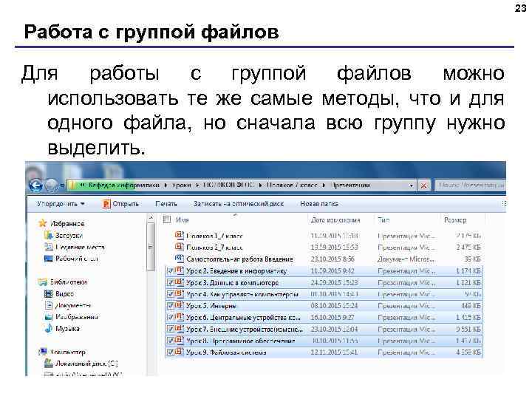Click the search box in the Explorer window
532x399 pixels.
(470, 185)
